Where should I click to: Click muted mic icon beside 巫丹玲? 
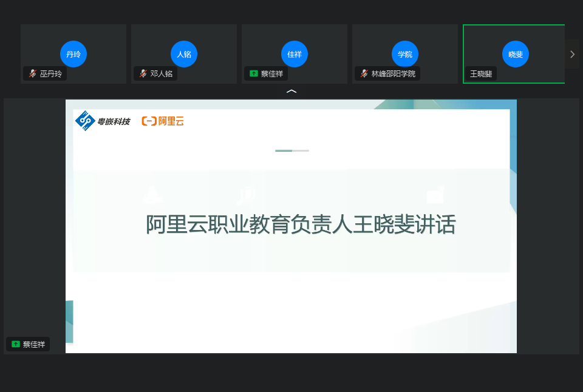(x=33, y=73)
